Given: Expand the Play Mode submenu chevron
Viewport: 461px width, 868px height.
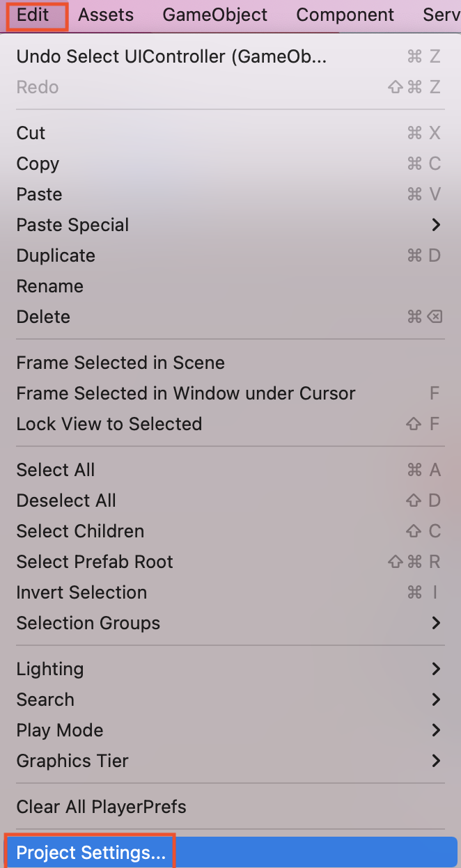Looking at the screenshot, I should tap(436, 730).
